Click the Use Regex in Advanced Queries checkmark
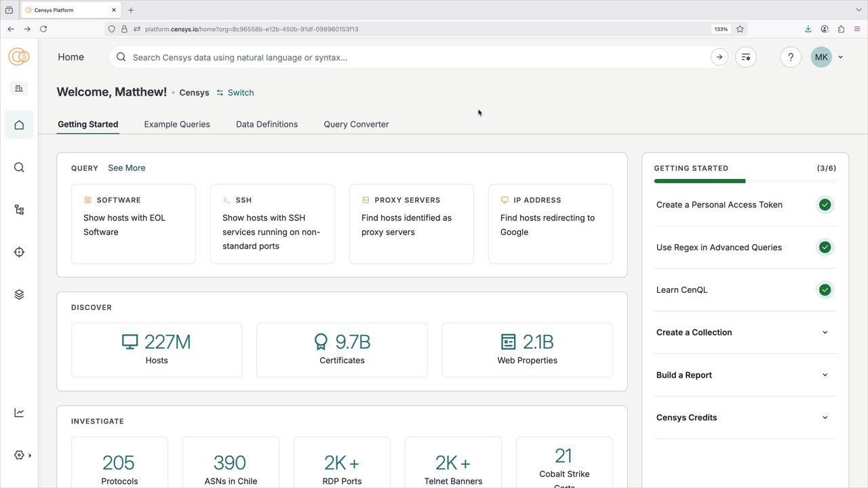Image resolution: width=868 pixels, height=488 pixels. (x=825, y=247)
